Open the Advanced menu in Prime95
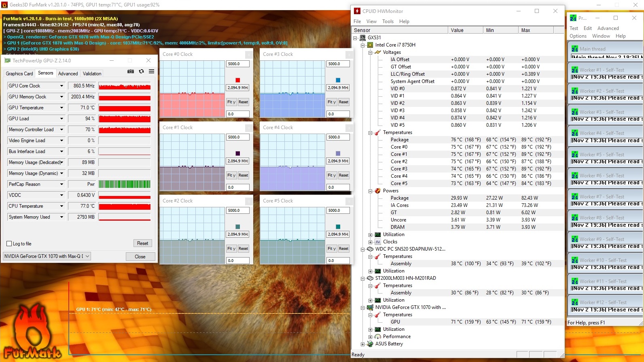Screen dimensions: 644x362 (608, 28)
